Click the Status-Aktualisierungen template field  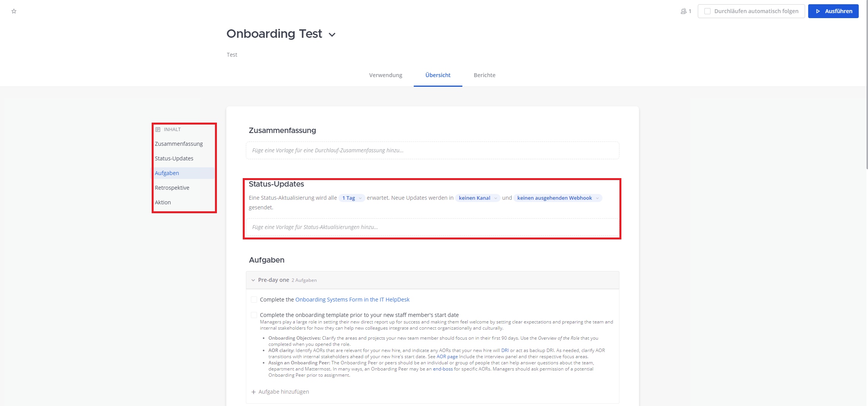[432, 227]
